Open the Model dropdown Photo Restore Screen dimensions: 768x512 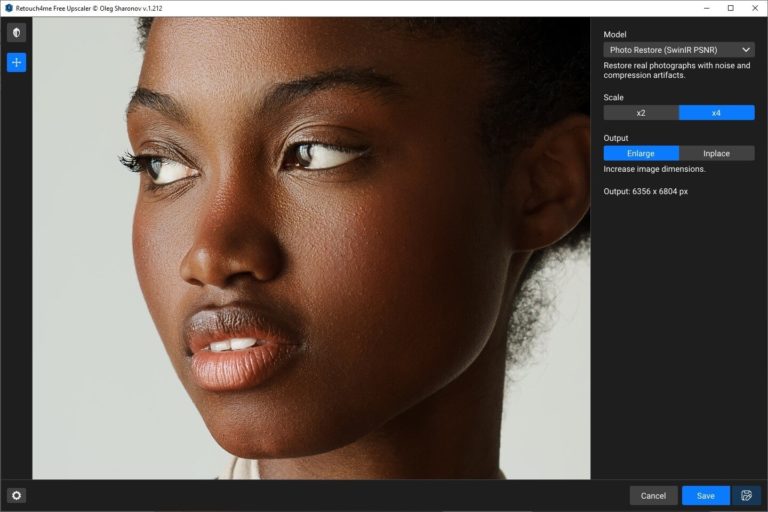coord(679,50)
